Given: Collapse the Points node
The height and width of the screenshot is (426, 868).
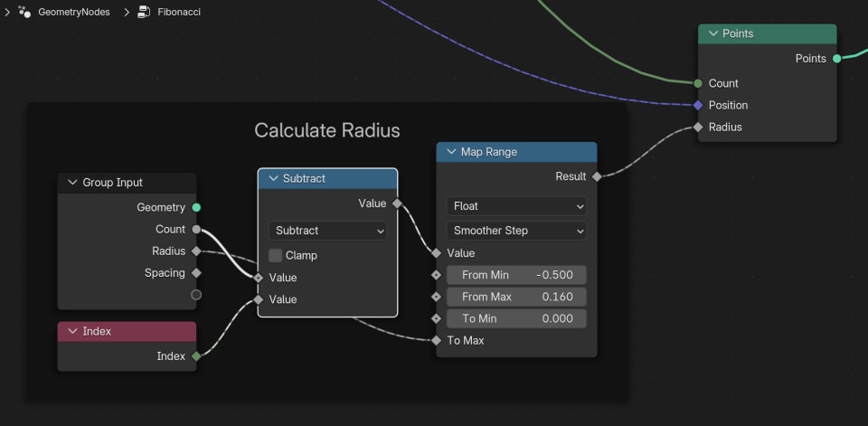Looking at the screenshot, I should coord(713,33).
